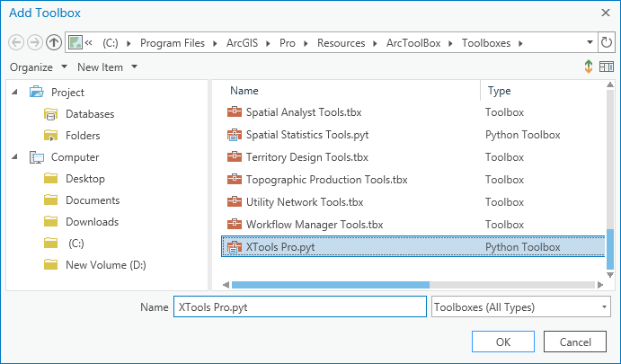Refresh the folder contents
621x364 pixels.
click(x=606, y=42)
